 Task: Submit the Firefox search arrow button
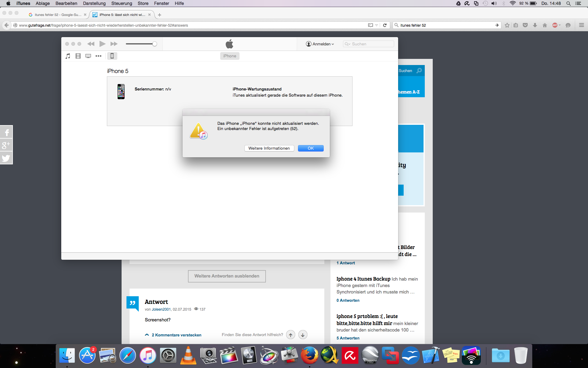pos(497,25)
